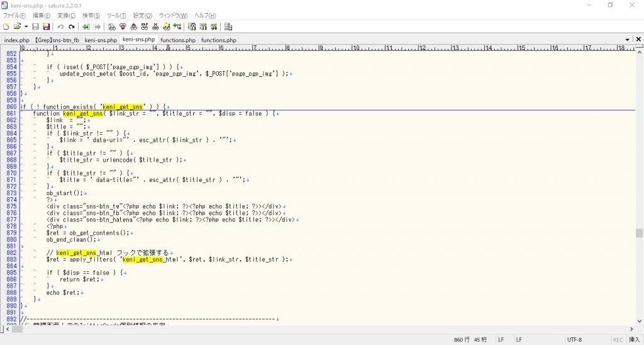Screen dimensions: 644x345
Task: Open the tab list dropdown arrow
Action: 627,40
